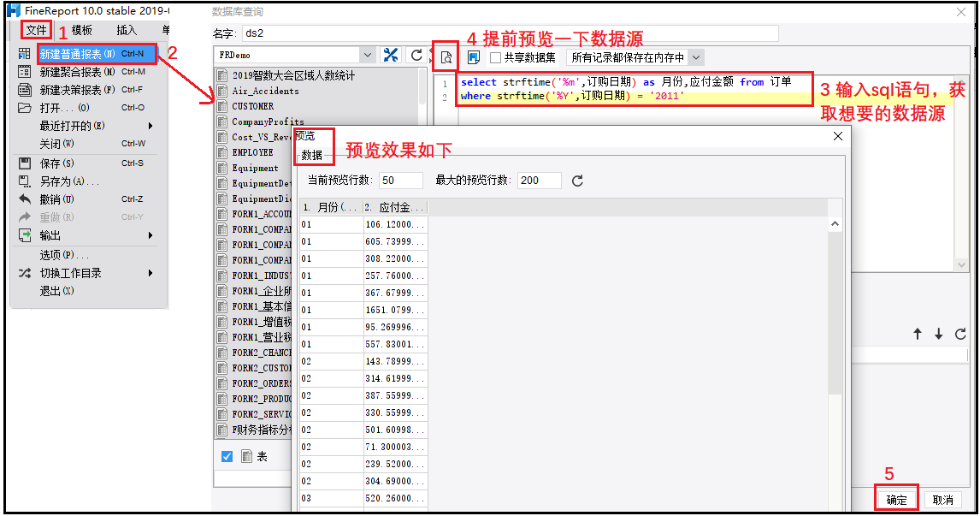Click refresh icon beside max preview rows
The image size is (980, 516).
point(577,181)
